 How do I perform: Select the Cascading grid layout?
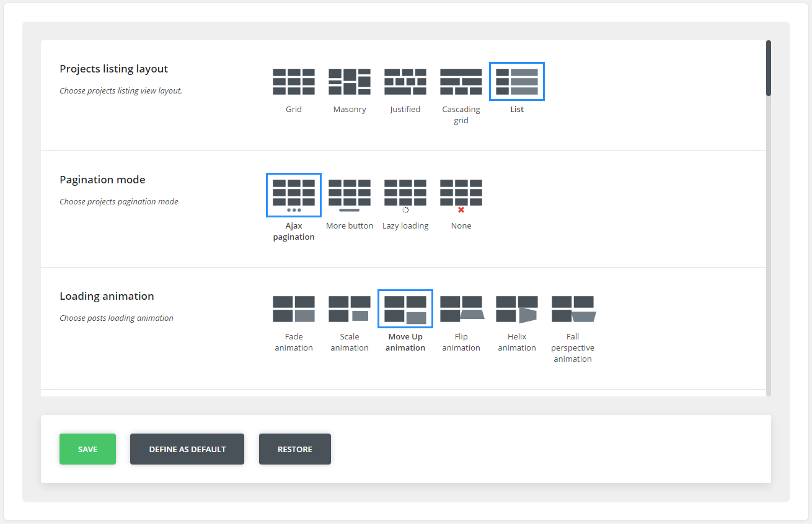click(x=461, y=82)
